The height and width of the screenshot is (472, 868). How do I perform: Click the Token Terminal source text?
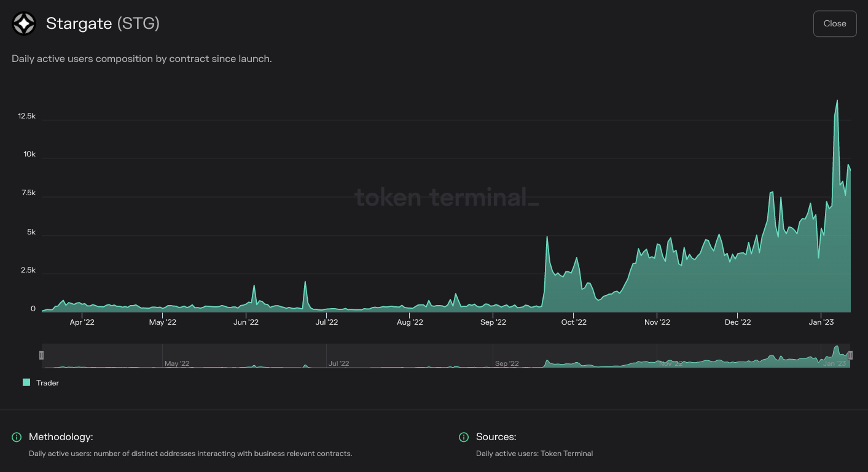pos(534,453)
